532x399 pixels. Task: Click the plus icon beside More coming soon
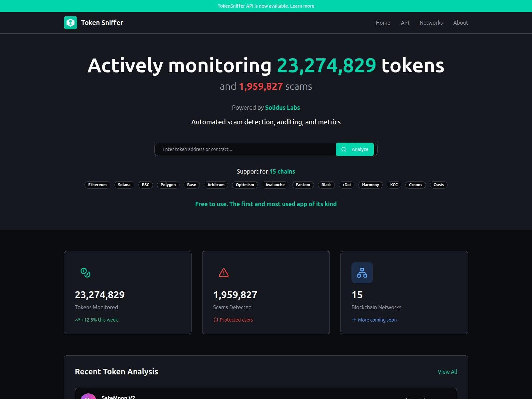(x=354, y=320)
